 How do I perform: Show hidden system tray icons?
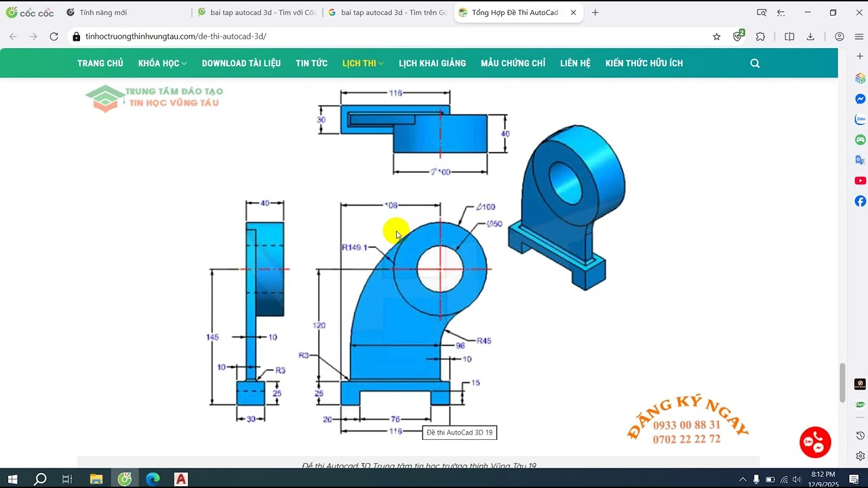(743, 479)
